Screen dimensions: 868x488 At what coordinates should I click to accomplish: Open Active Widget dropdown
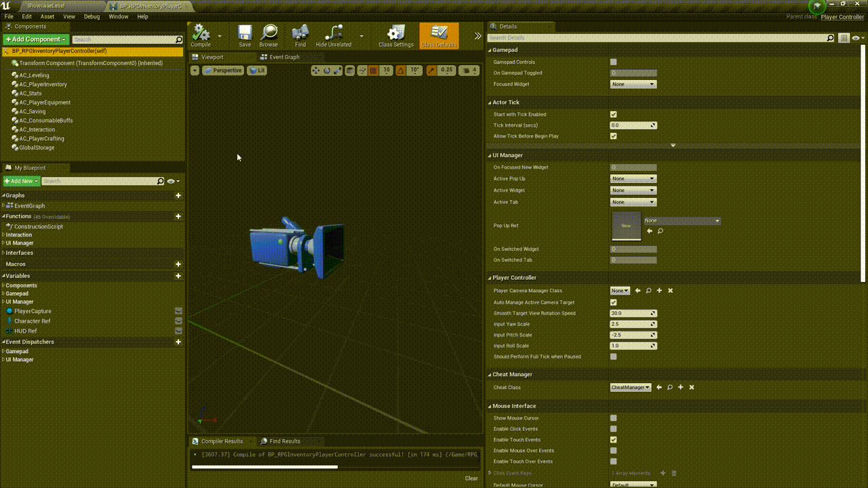tap(633, 190)
